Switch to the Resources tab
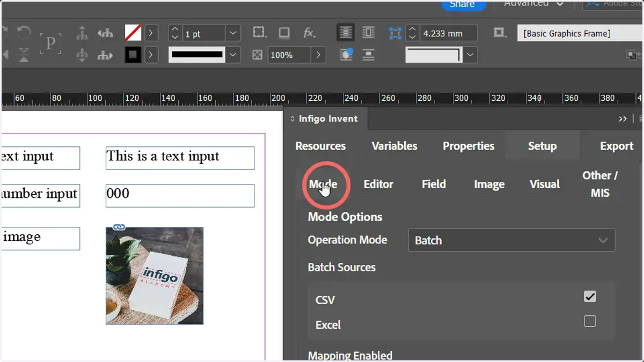Image resolution: width=644 pixels, height=362 pixels. click(x=320, y=146)
